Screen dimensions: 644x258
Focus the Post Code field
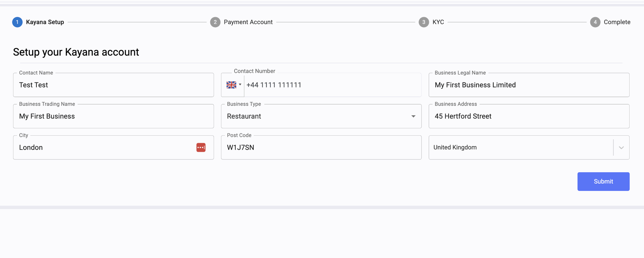point(321,147)
